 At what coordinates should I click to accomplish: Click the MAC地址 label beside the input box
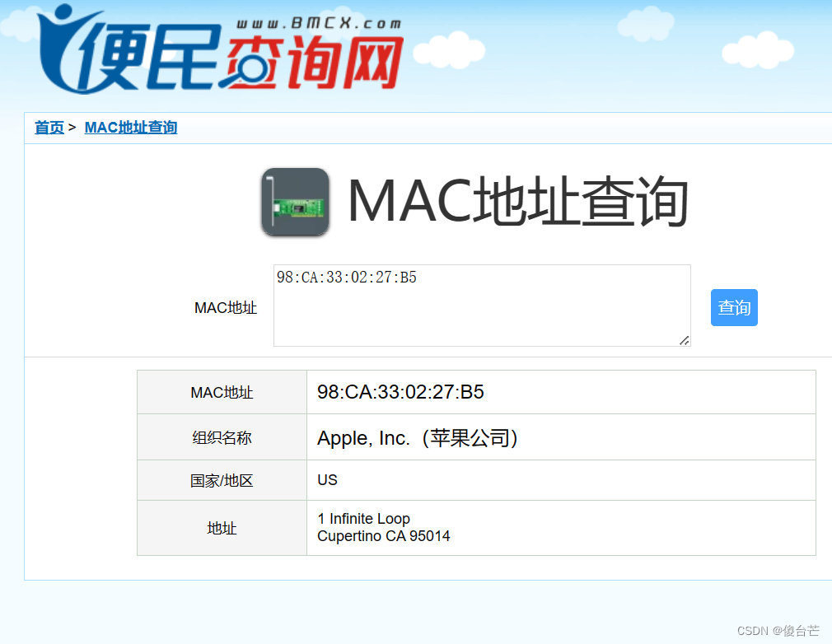[226, 308]
